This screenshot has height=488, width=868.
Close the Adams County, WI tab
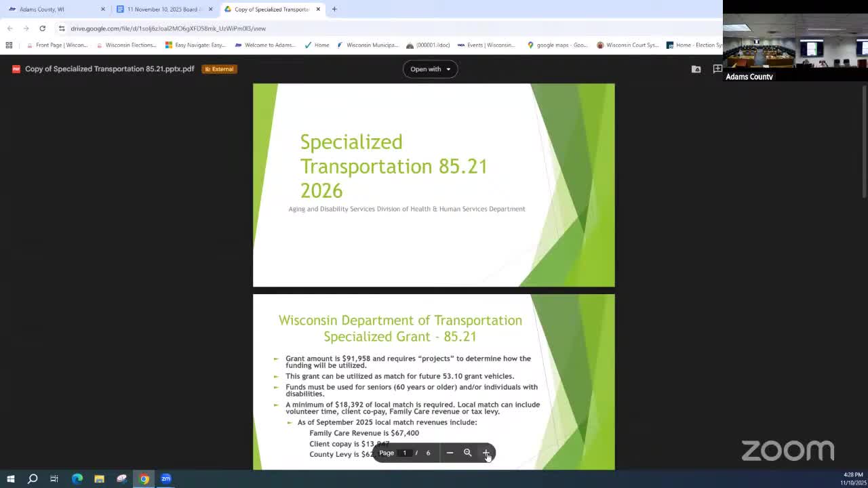pyautogui.click(x=103, y=9)
